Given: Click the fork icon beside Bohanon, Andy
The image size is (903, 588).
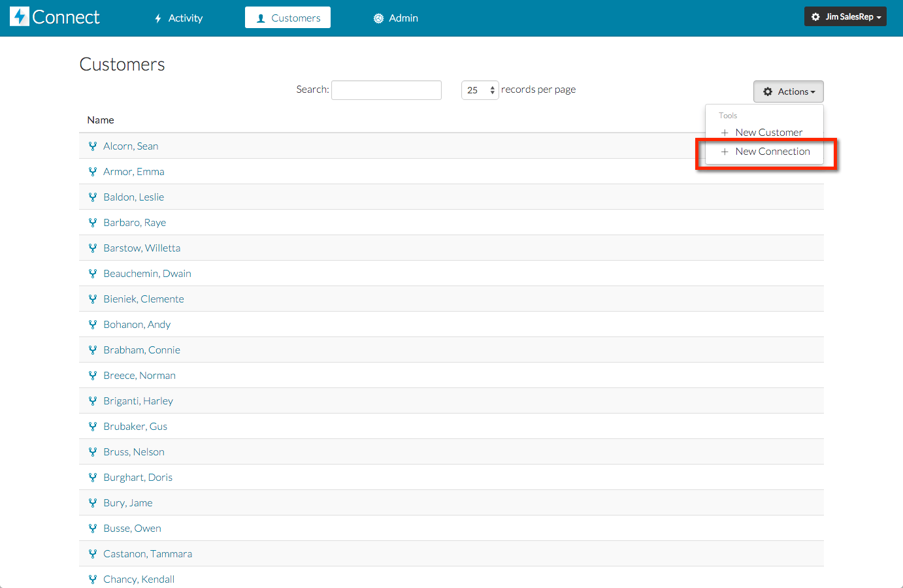Looking at the screenshot, I should [x=93, y=325].
